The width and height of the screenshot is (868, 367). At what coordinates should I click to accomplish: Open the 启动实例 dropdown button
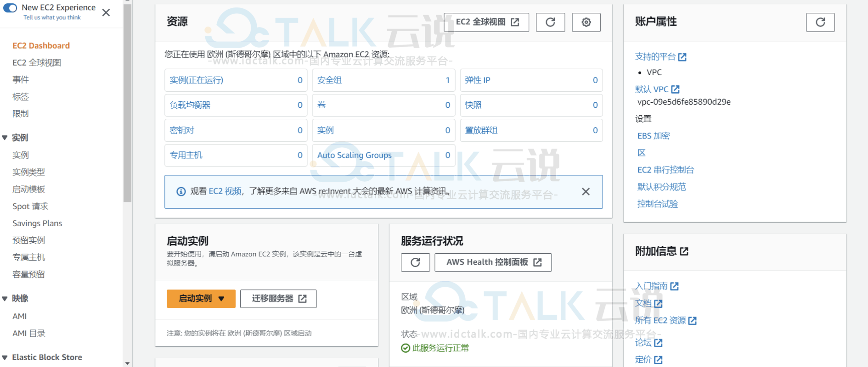(x=201, y=299)
